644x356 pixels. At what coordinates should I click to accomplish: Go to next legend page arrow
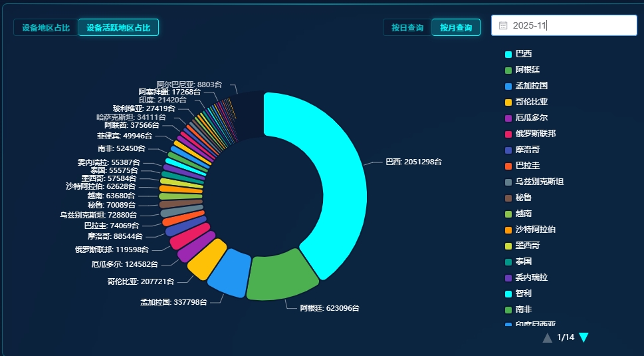(584, 337)
